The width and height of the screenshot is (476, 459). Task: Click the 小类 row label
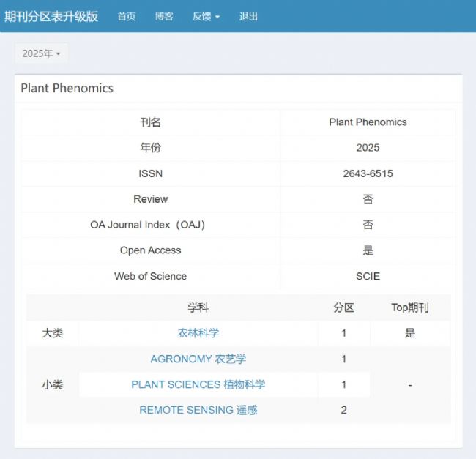click(52, 384)
